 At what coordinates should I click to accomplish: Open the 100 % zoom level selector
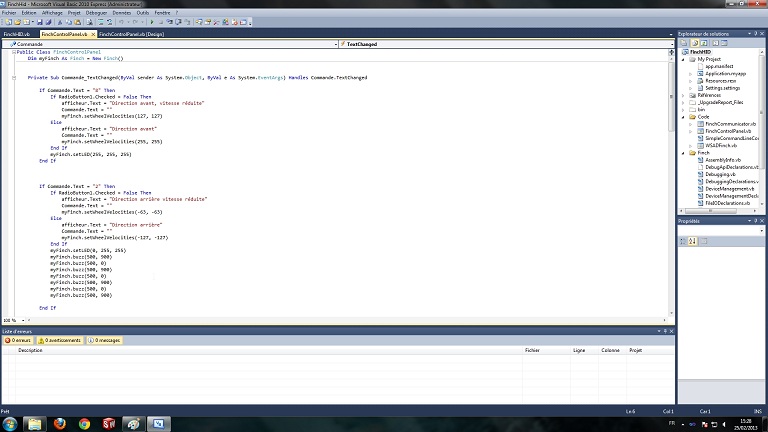[14, 320]
